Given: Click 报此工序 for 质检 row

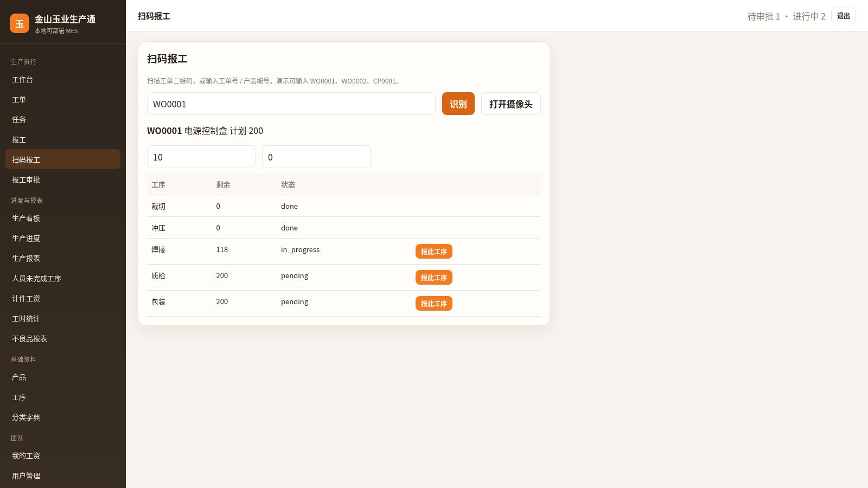Looking at the screenshot, I should coord(434,278).
